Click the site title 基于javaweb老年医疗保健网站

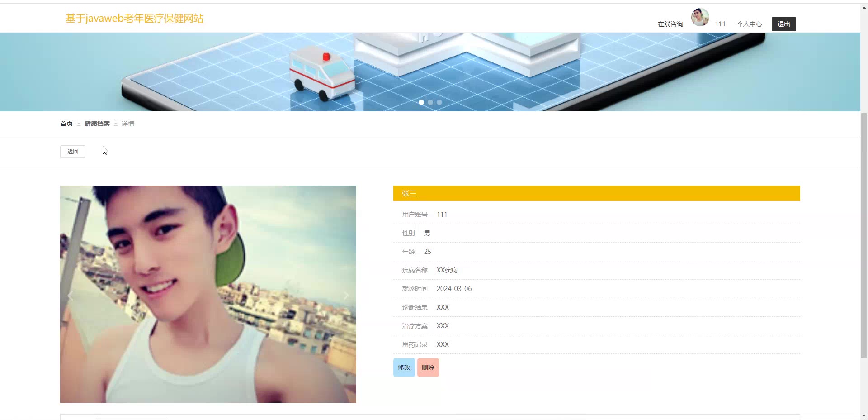point(135,19)
